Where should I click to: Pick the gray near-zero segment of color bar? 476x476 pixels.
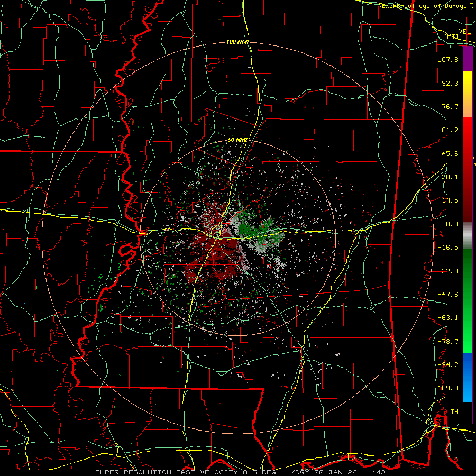pos(467,235)
